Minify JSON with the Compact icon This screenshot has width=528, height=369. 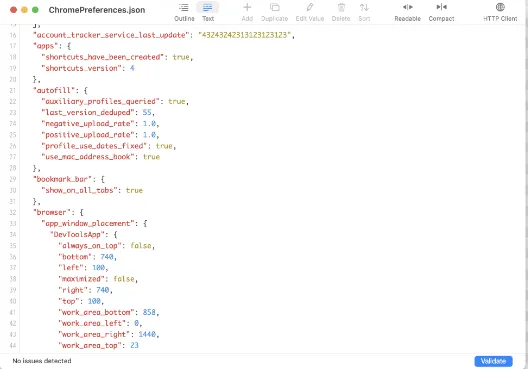point(441,12)
